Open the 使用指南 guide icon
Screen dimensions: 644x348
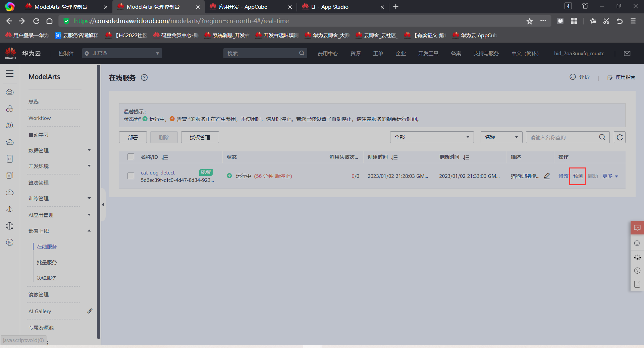610,78
